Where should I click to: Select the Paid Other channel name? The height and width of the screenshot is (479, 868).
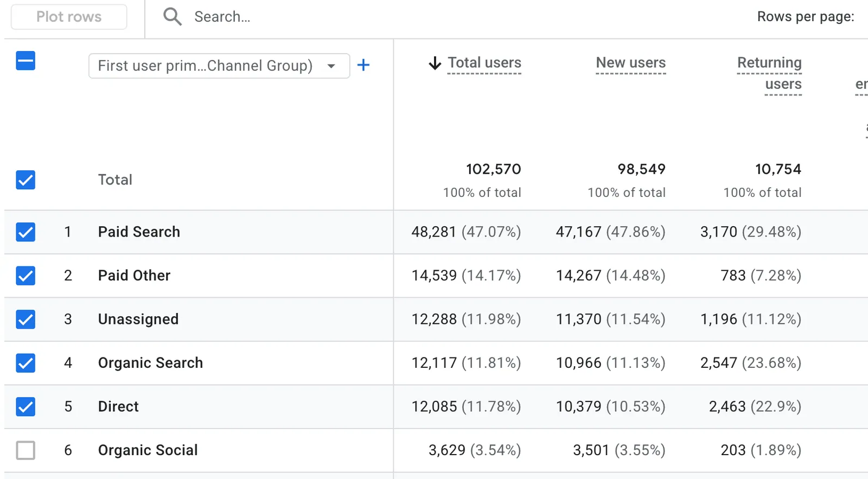[134, 276]
